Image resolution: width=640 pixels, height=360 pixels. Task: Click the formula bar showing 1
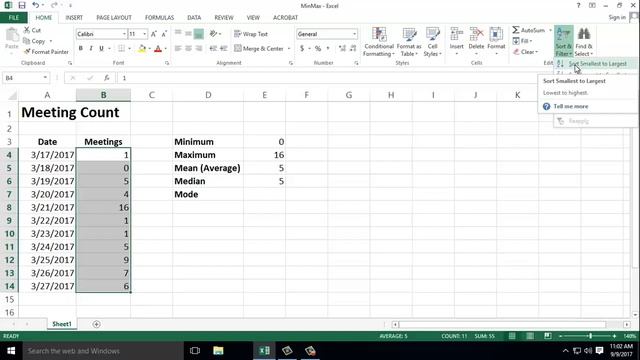(327, 78)
